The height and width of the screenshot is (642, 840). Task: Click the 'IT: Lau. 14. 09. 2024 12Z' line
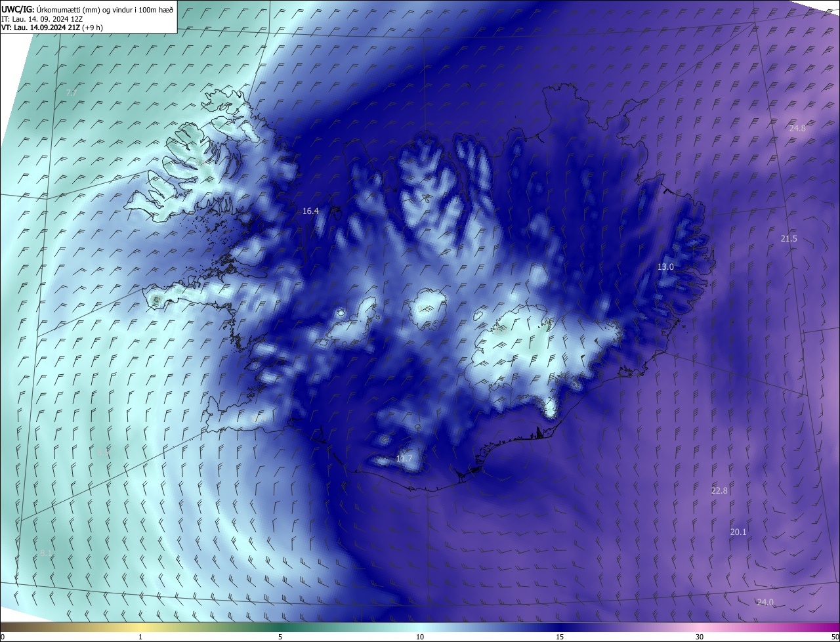click(x=43, y=19)
